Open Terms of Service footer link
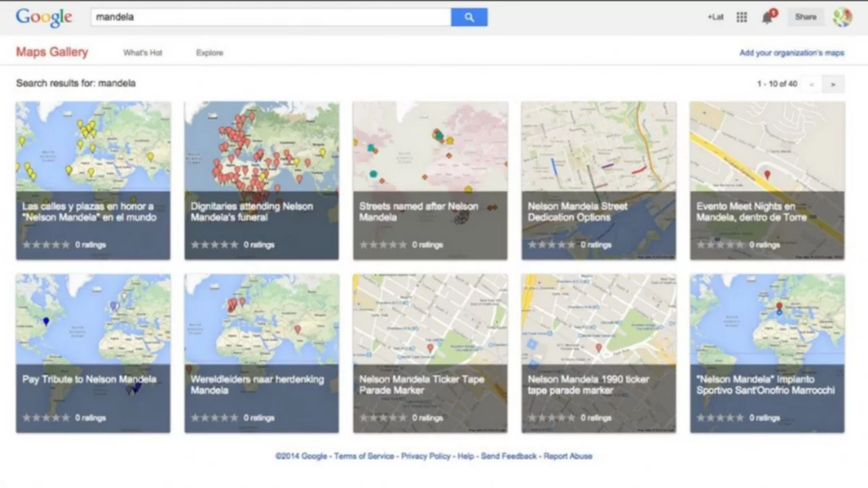The height and width of the screenshot is (488, 868). (365, 456)
